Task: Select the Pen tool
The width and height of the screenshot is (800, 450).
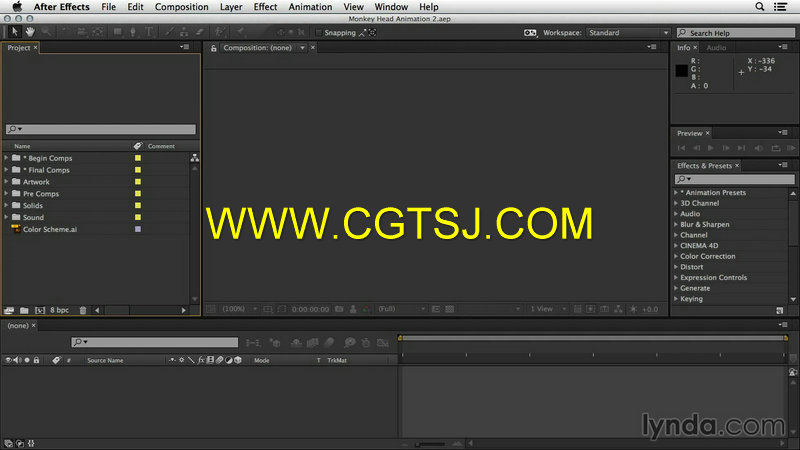Action: [x=133, y=32]
